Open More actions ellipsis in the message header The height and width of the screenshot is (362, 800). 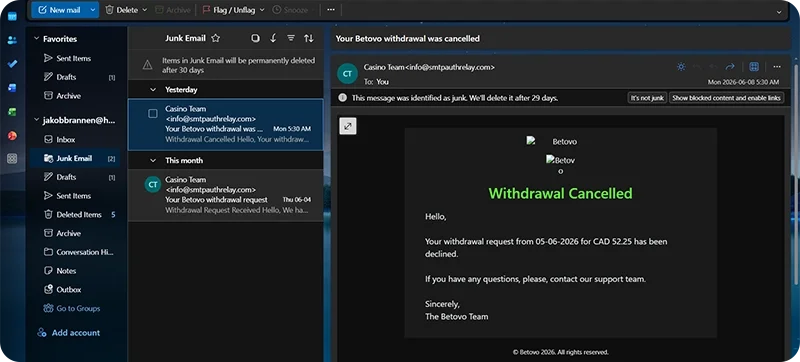click(x=777, y=67)
